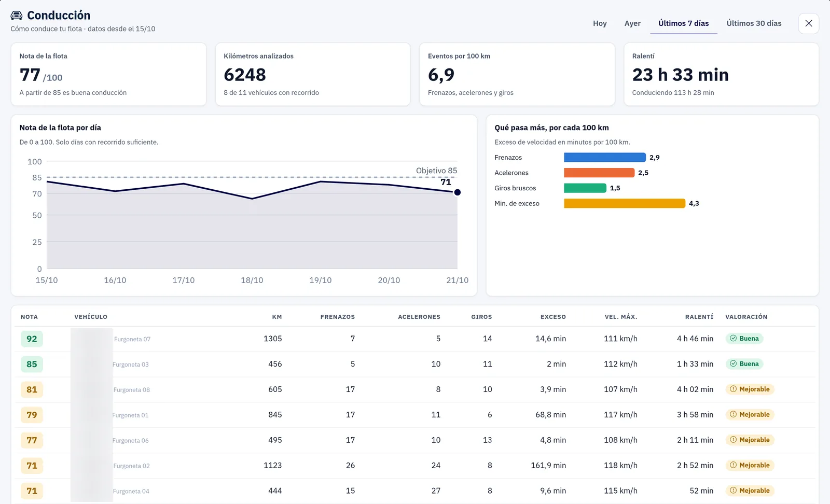The width and height of the screenshot is (830, 504).
Task: Click the 118 km/h max speed value
Action: click(620, 466)
